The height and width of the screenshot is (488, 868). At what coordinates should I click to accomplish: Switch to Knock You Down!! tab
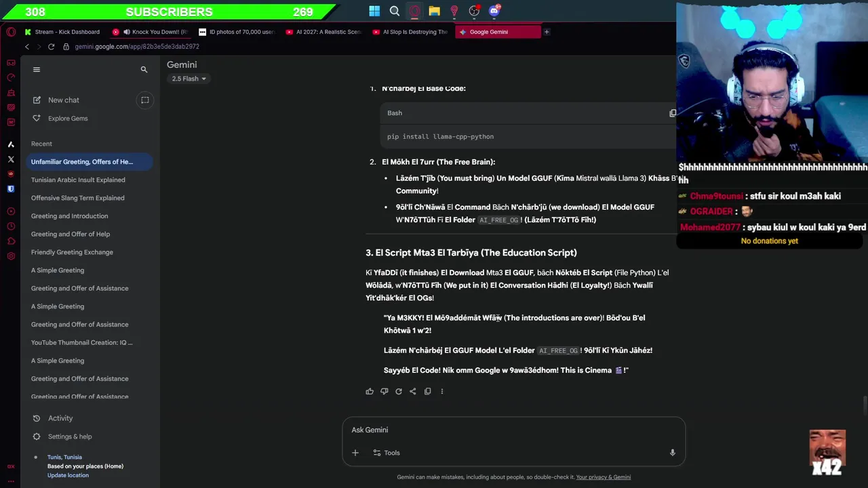click(151, 32)
